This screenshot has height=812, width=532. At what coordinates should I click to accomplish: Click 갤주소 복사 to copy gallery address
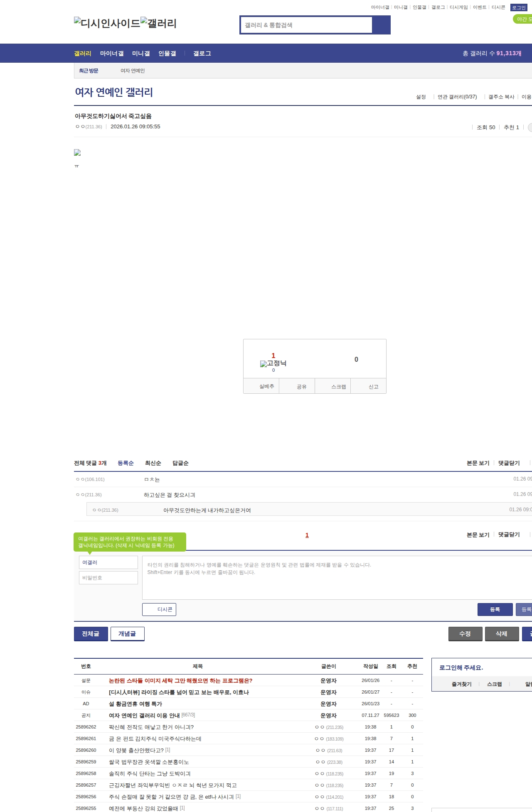click(x=501, y=97)
